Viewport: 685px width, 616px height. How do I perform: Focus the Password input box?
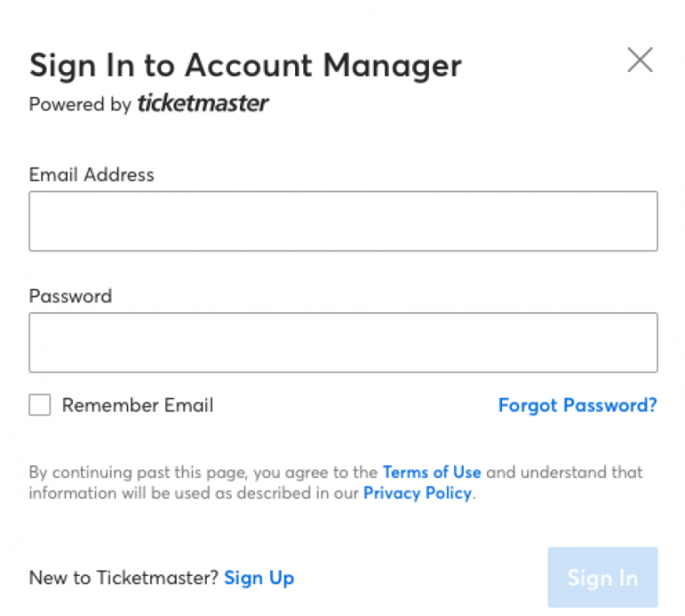coord(343,342)
